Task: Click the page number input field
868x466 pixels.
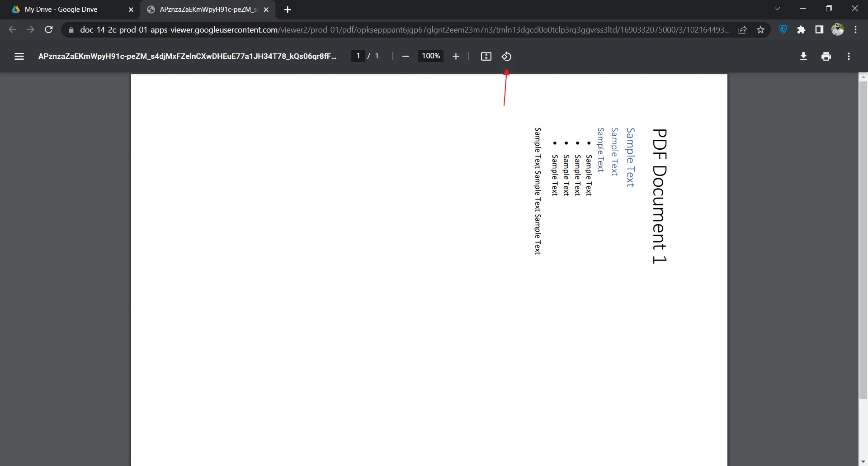Action: tap(358, 56)
